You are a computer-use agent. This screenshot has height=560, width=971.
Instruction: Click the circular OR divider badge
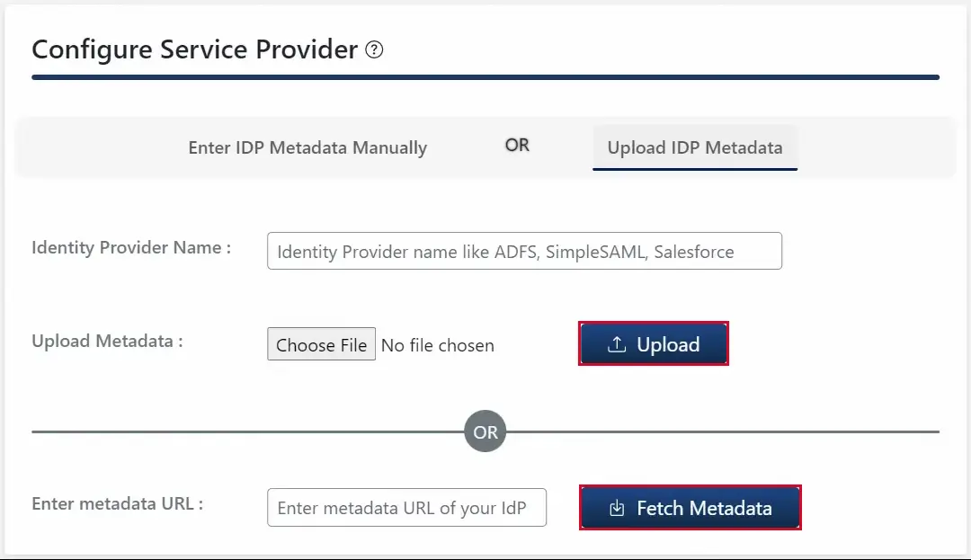click(485, 431)
